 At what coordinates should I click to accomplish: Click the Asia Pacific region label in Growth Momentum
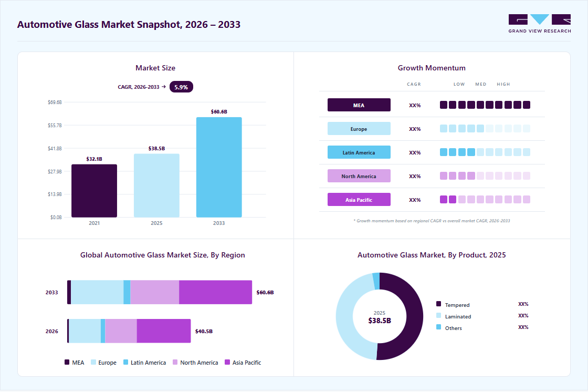tap(359, 200)
